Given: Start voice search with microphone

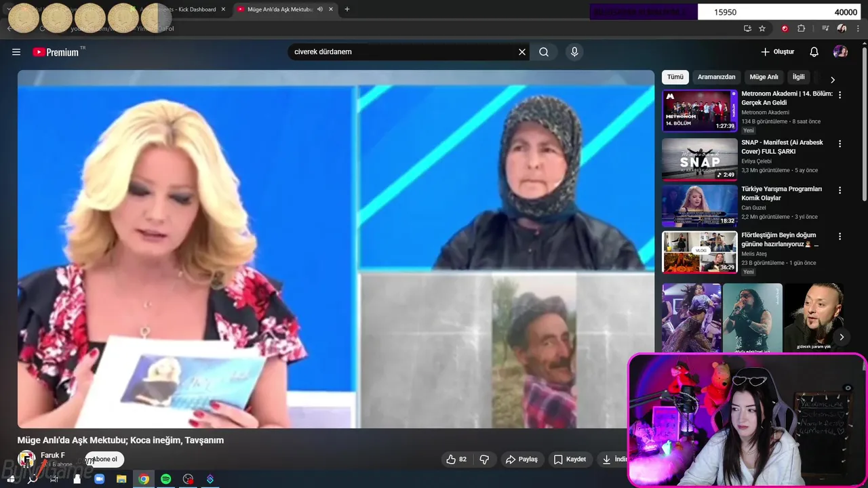Looking at the screenshot, I should click(574, 52).
